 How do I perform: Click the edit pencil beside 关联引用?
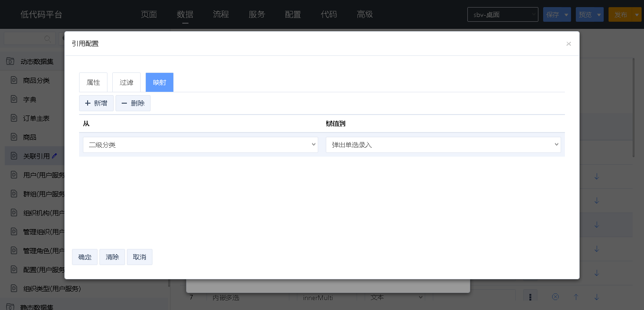pos(54,156)
